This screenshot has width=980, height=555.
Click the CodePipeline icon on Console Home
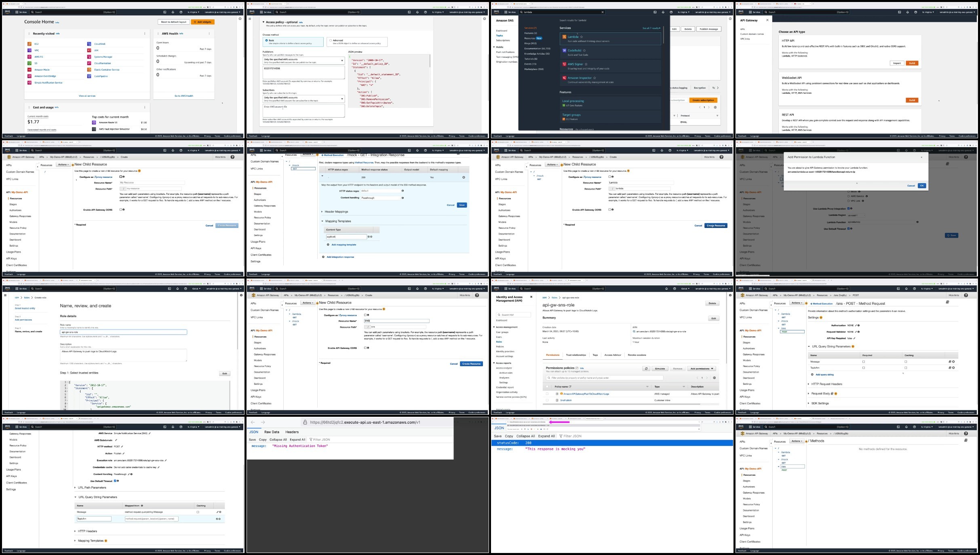(x=89, y=76)
